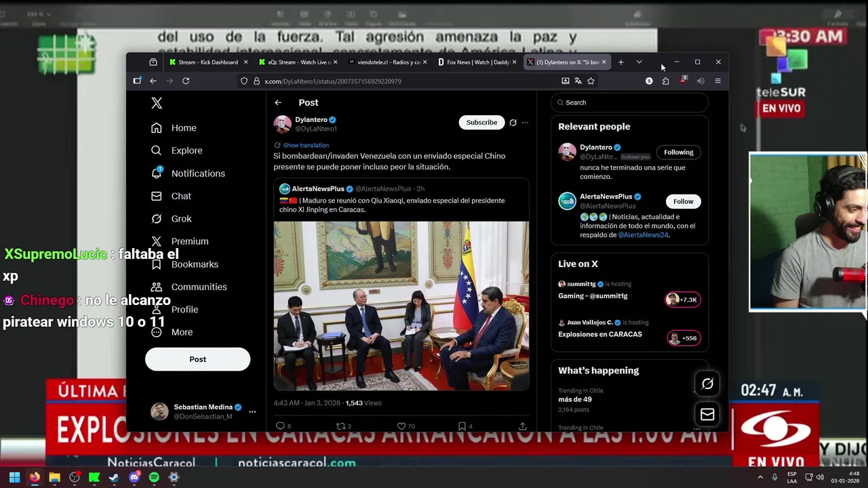
Task: Switch to viendotele.cl tab
Action: [x=386, y=62]
